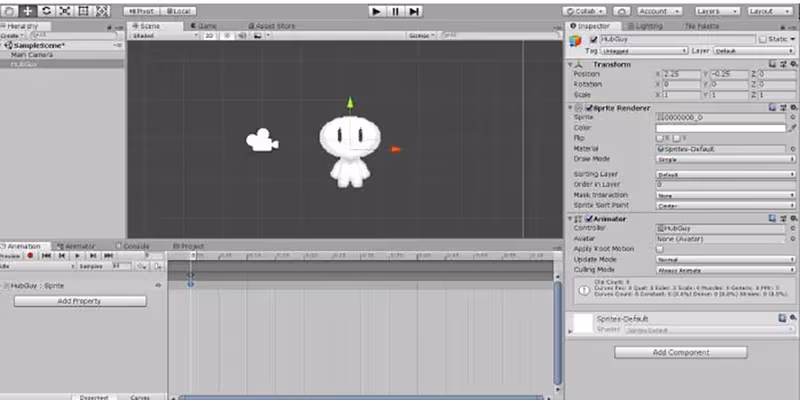The image size is (800, 400).
Task: Open the Layout dropdown
Action: tap(769, 11)
